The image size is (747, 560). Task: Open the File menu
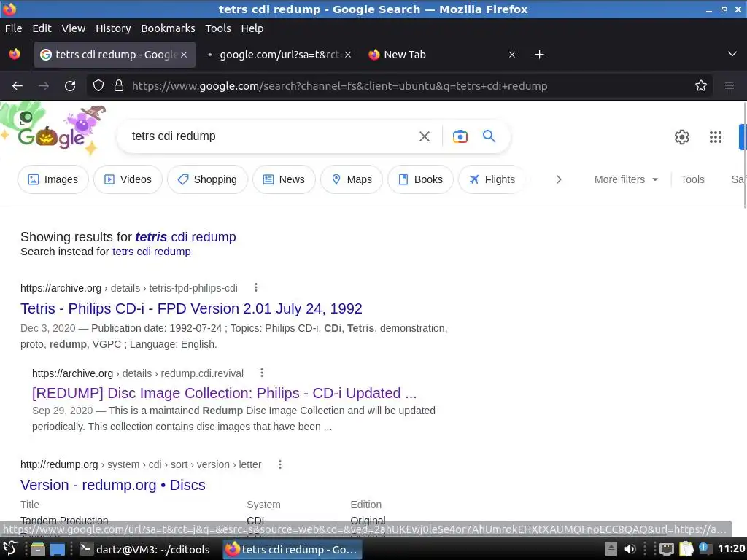click(13, 28)
